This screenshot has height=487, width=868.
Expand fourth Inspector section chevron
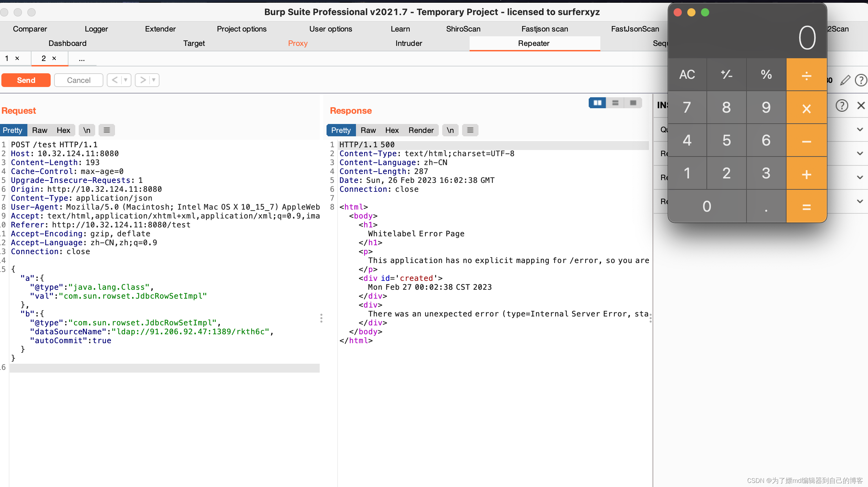[x=860, y=201]
